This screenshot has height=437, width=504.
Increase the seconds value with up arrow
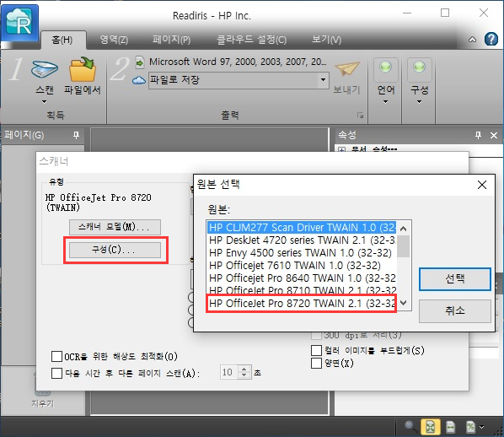pyautogui.click(x=244, y=369)
